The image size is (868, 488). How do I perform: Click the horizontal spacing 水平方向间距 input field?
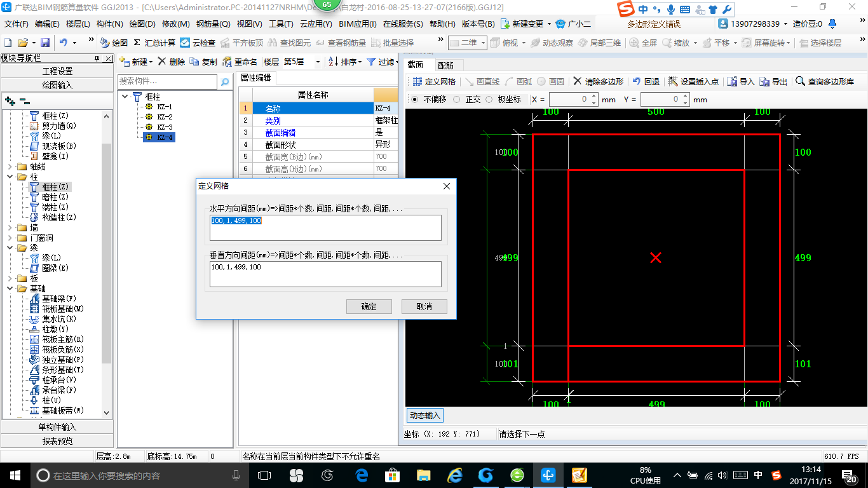click(x=326, y=227)
